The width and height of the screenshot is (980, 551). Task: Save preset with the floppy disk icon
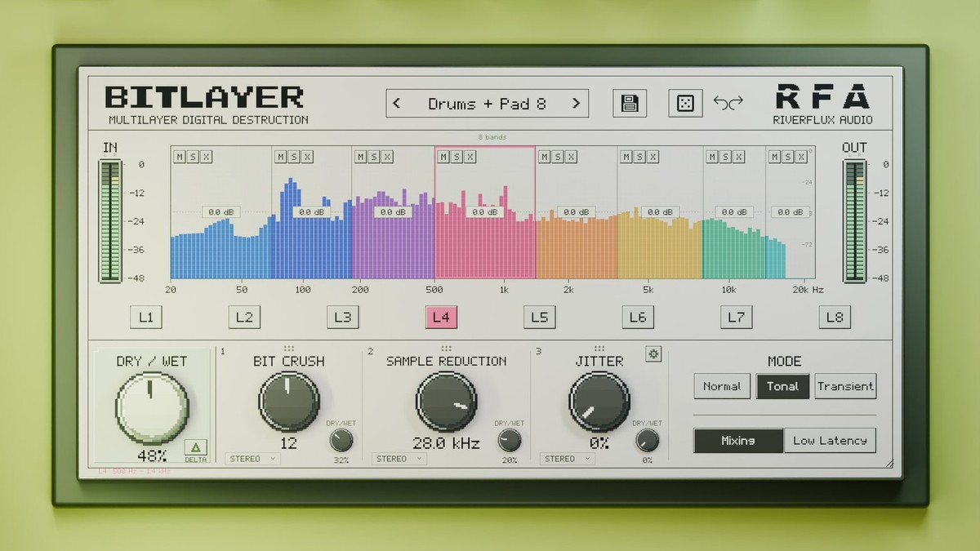pyautogui.click(x=630, y=104)
